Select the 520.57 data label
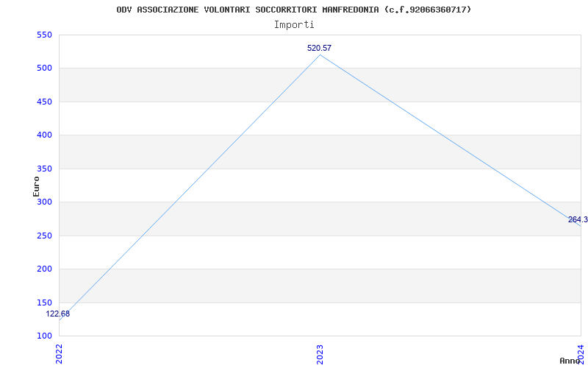 319,48
